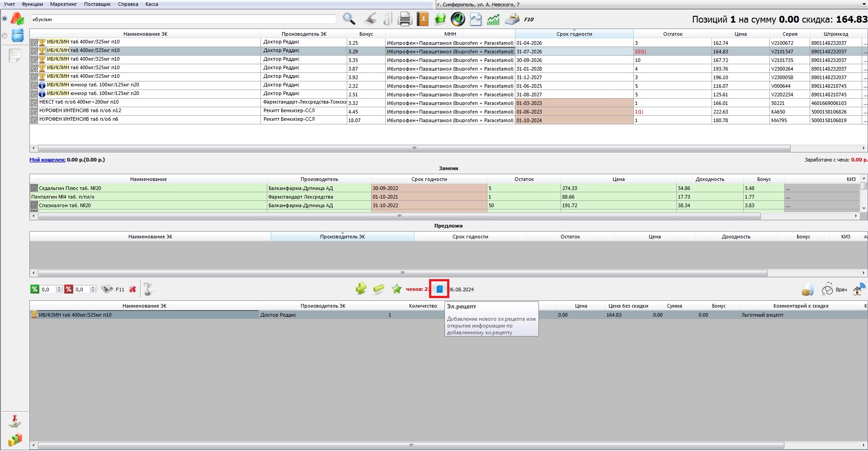Click the search field containing ибуклин
868x451 pixels.
183,19
